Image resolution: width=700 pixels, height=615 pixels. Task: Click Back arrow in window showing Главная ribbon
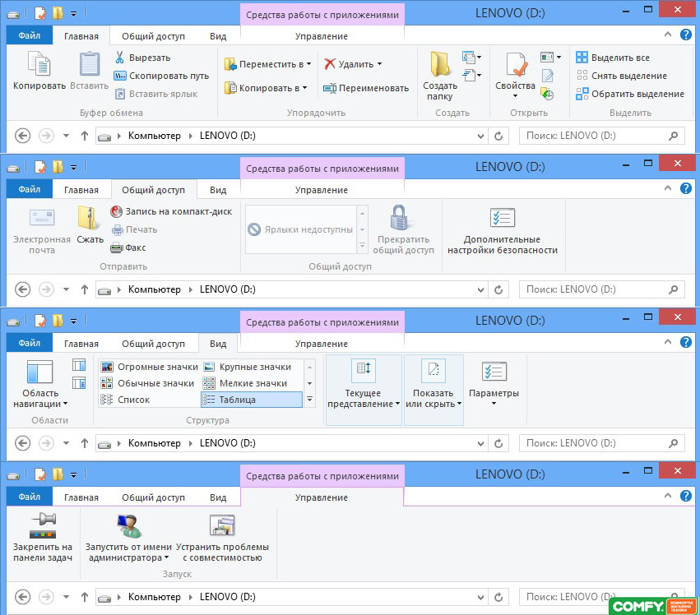[x=23, y=136]
